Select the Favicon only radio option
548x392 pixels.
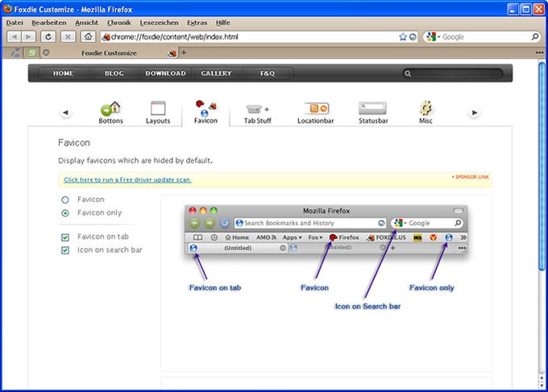point(65,213)
